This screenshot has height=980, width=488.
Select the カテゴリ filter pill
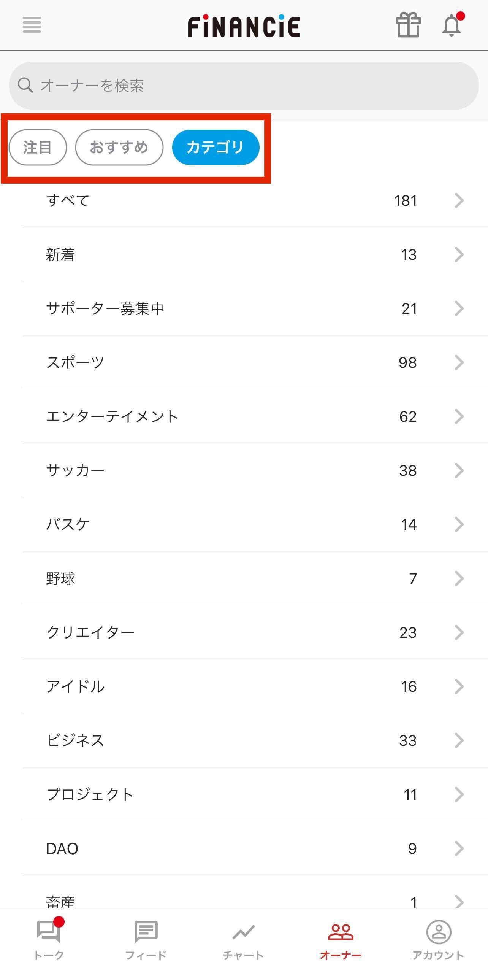point(215,147)
